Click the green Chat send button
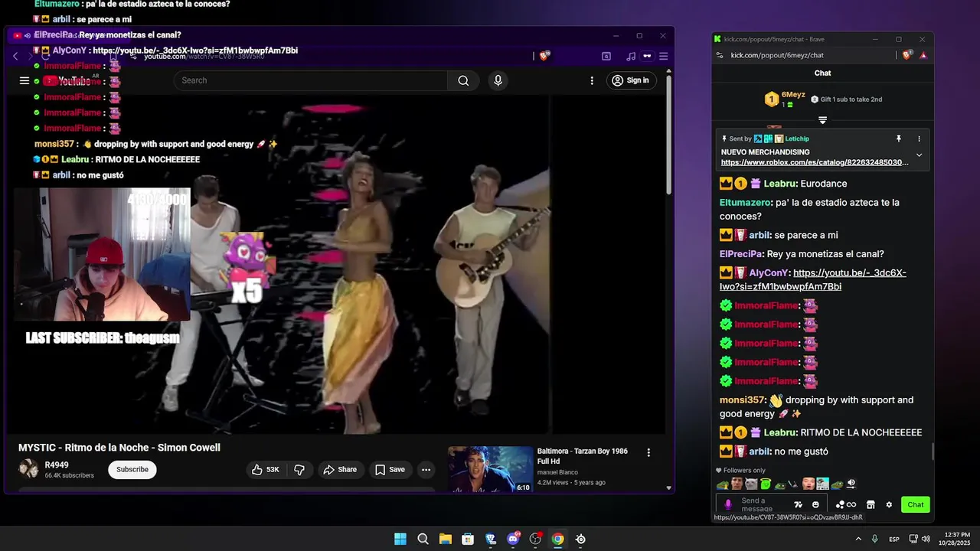Image resolution: width=980 pixels, height=551 pixels. (x=916, y=504)
